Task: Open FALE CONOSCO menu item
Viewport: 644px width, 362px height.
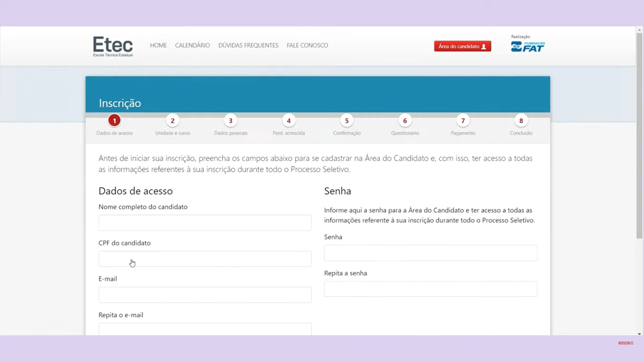Action: click(x=307, y=45)
